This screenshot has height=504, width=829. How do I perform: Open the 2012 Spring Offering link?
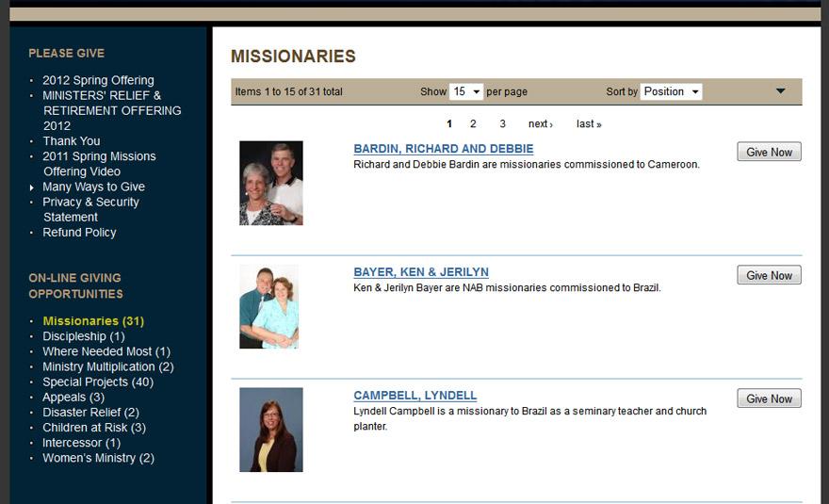pos(98,80)
